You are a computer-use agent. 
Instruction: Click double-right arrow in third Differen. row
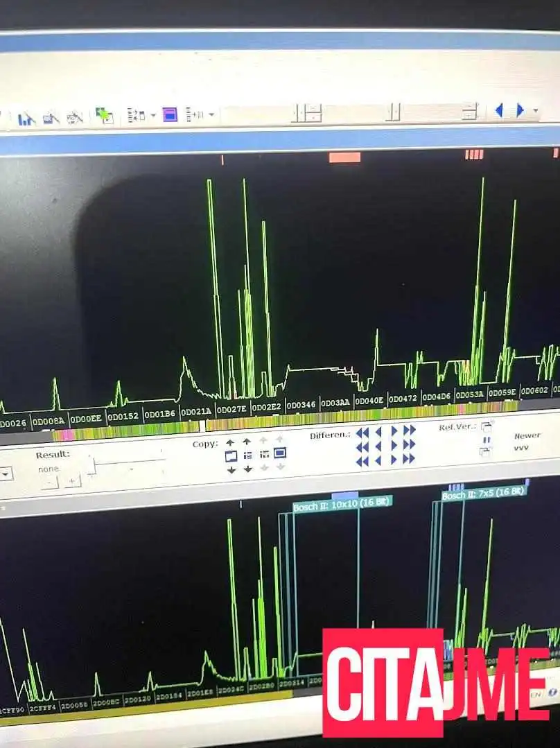click(x=410, y=459)
